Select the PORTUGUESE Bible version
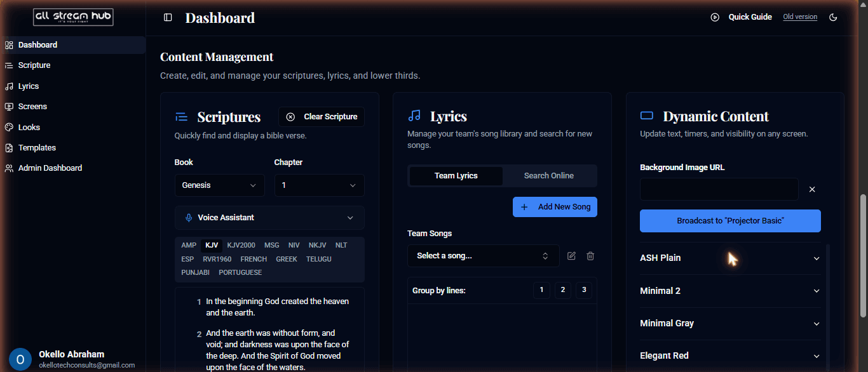Screen dimensions: 868x372 [240, 272]
